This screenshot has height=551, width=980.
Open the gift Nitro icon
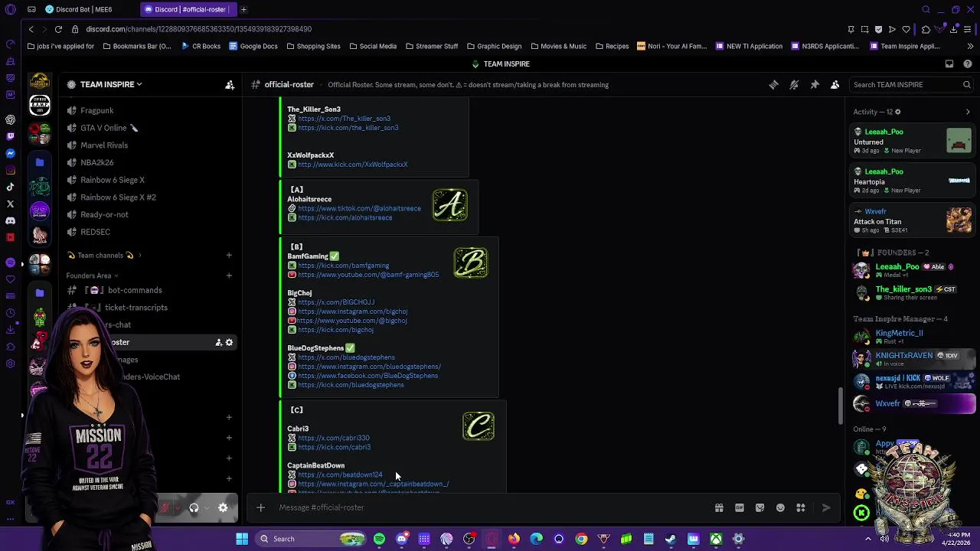pos(719,507)
